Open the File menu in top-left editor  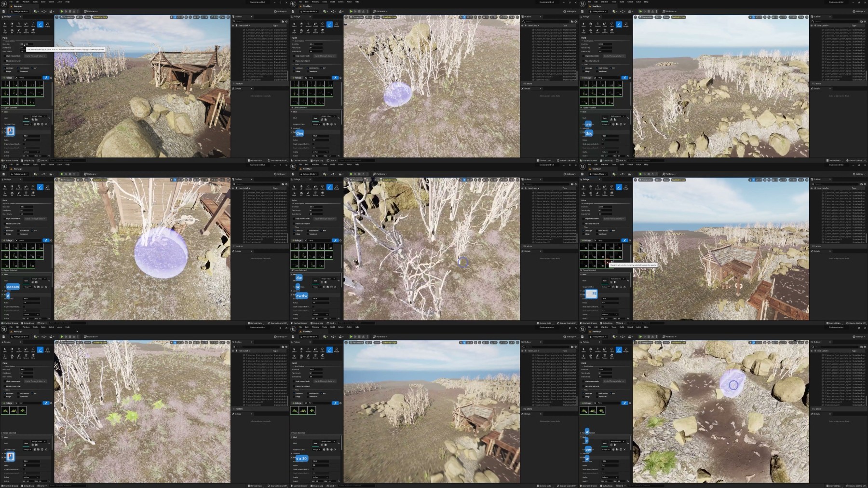pyautogui.click(x=11, y=2)
